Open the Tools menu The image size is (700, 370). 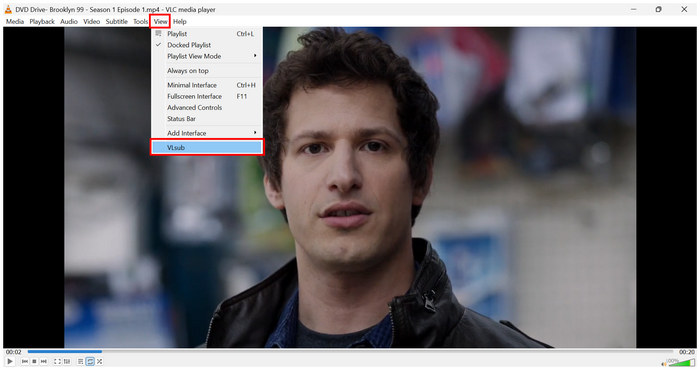pos(140,21)
